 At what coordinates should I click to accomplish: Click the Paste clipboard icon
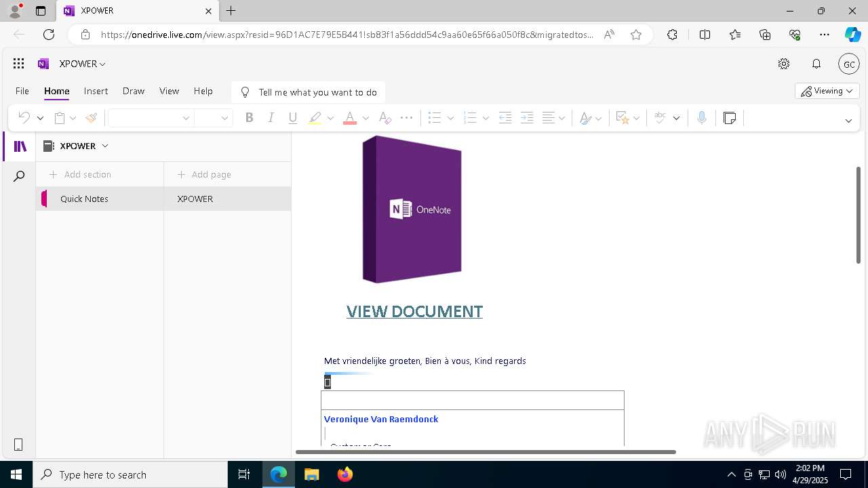60,117
